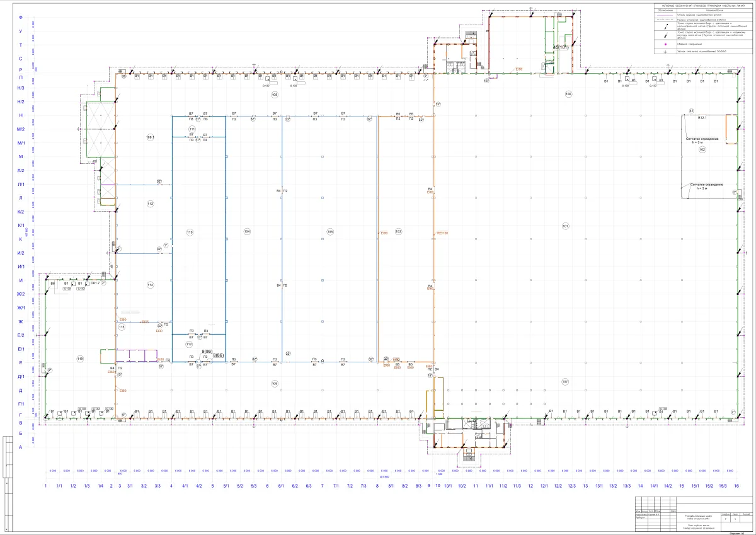
Task: Select the room 107 marker
Action: click(x=565, y=382)
